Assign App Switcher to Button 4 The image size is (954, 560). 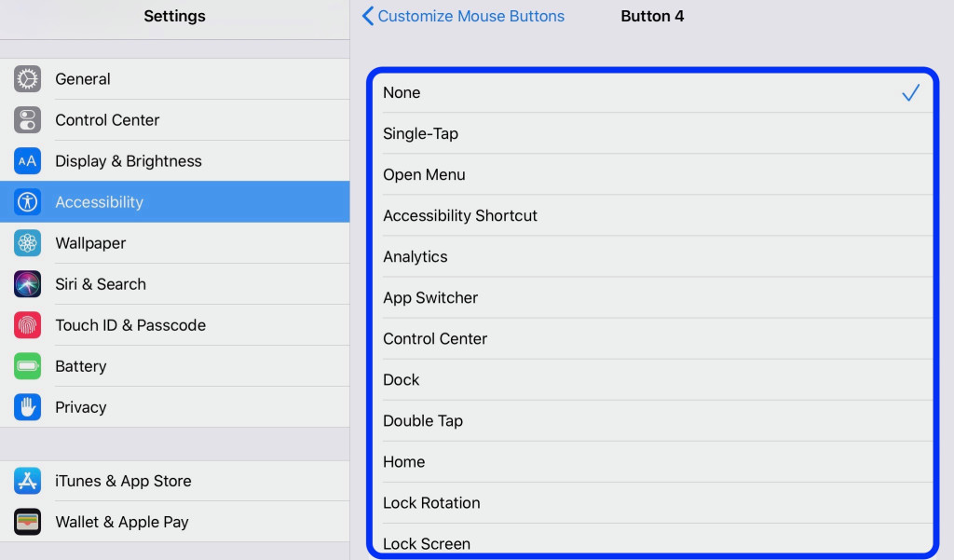(x=652, y=298)
